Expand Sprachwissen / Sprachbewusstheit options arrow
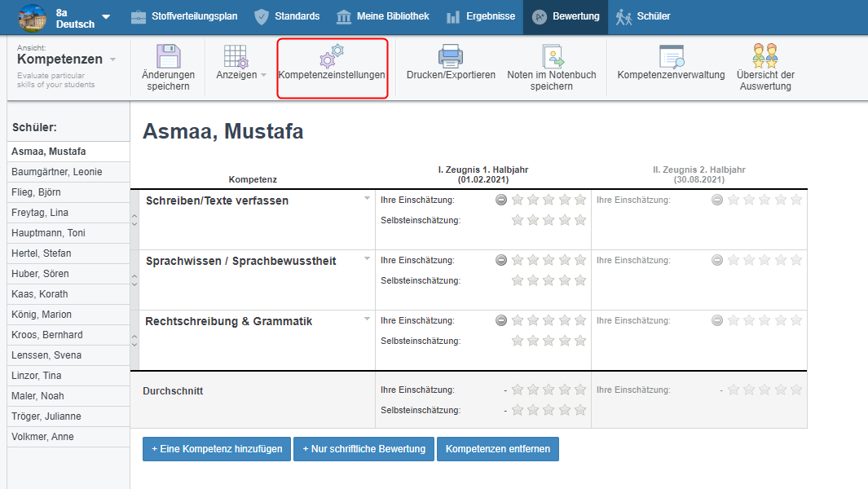868x489 pixels. point(367,258)
